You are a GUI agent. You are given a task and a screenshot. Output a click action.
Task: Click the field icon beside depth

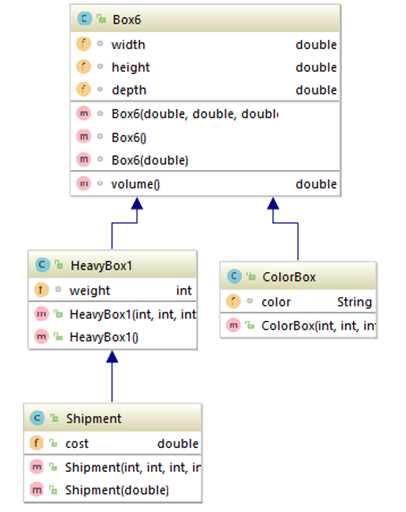click(x=83, y=89)
